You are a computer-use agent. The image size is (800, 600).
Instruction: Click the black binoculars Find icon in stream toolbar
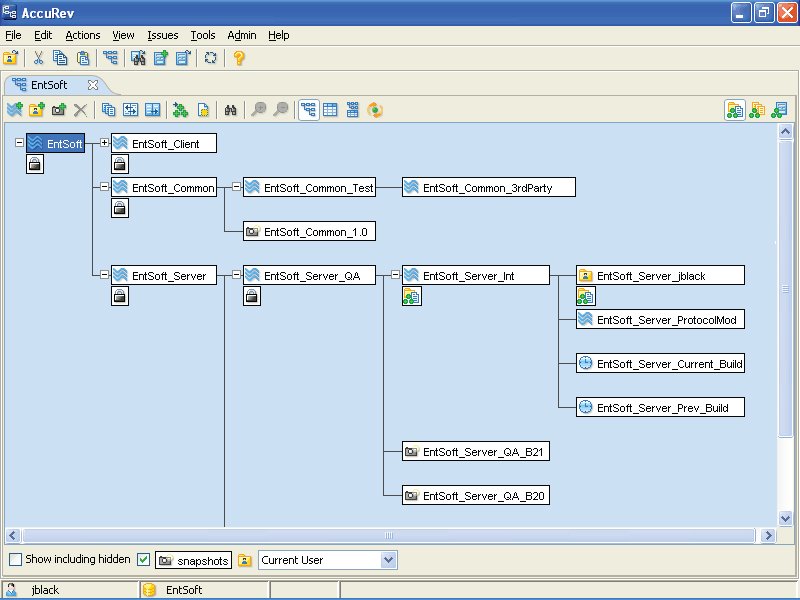click(x=231, y=110)
